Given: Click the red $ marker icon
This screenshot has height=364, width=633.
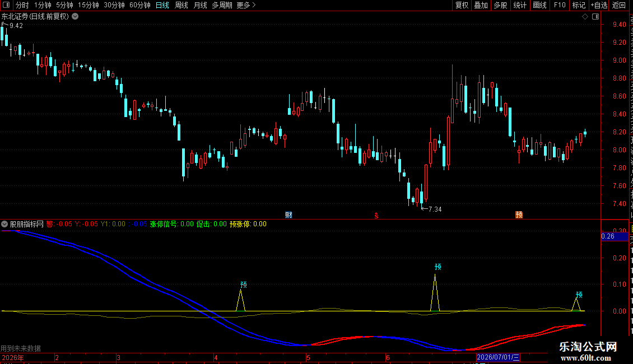Looking at the screenshot, I should 376,216.
